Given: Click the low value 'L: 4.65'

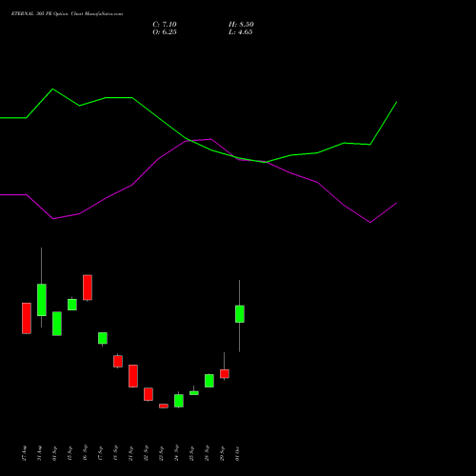Looking at the screenshot, I should coord(241,32).
